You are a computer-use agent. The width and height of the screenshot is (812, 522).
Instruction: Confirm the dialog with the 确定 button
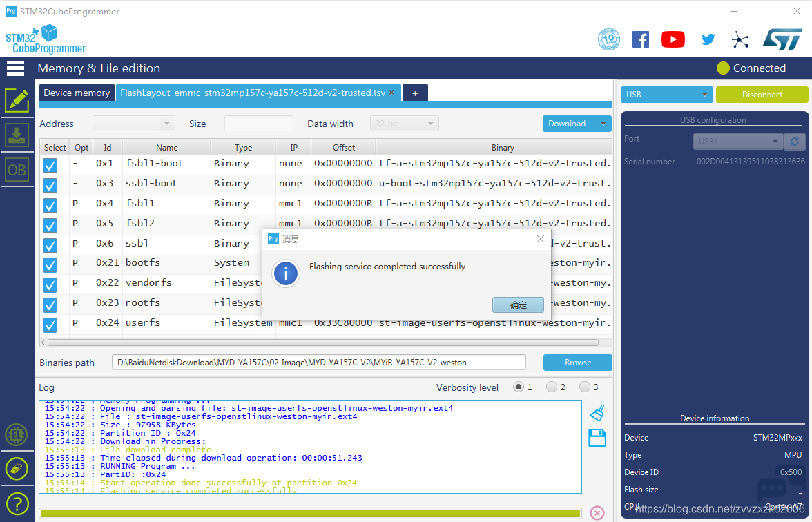click(x=518, y=305)
